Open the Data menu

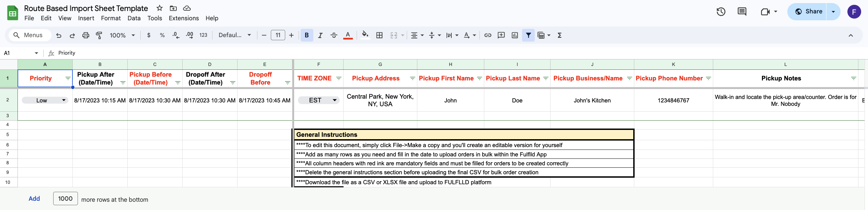pyautogui.click(x=134, y=18)
